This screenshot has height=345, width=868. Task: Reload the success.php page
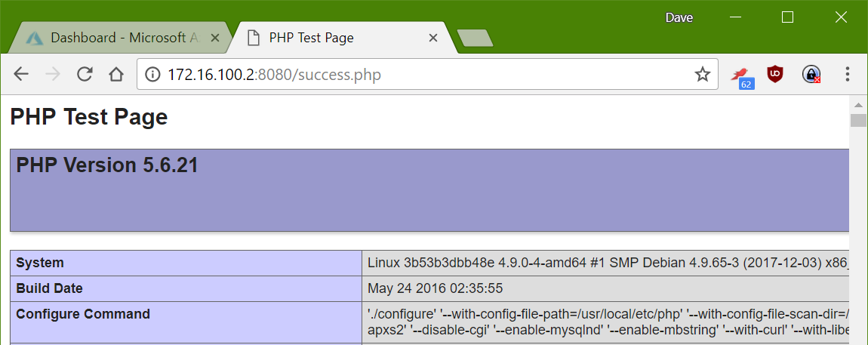pyautogui.click(x=84, y=74)
